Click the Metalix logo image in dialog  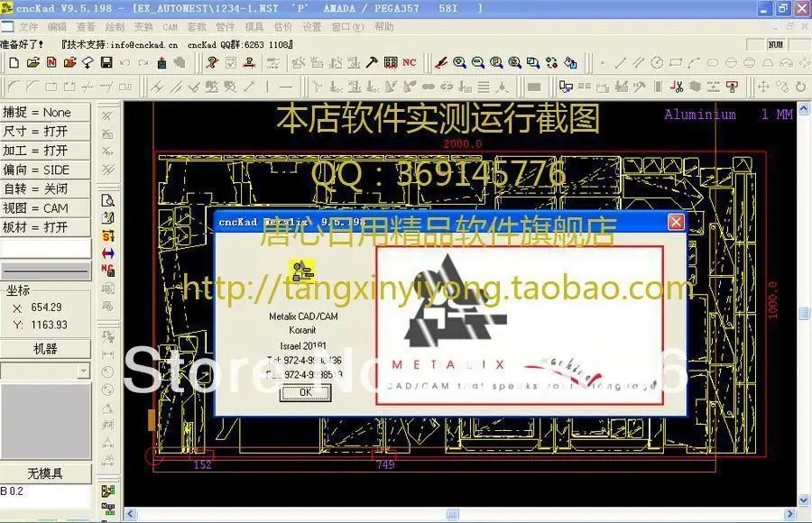point(520,326)
